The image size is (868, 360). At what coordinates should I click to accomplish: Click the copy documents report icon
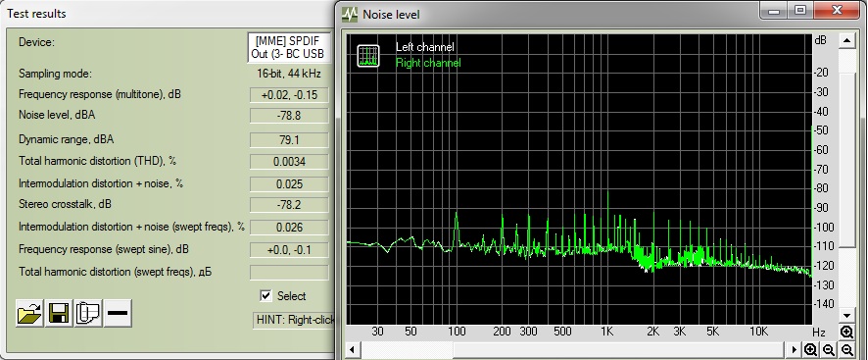[88, 313]
